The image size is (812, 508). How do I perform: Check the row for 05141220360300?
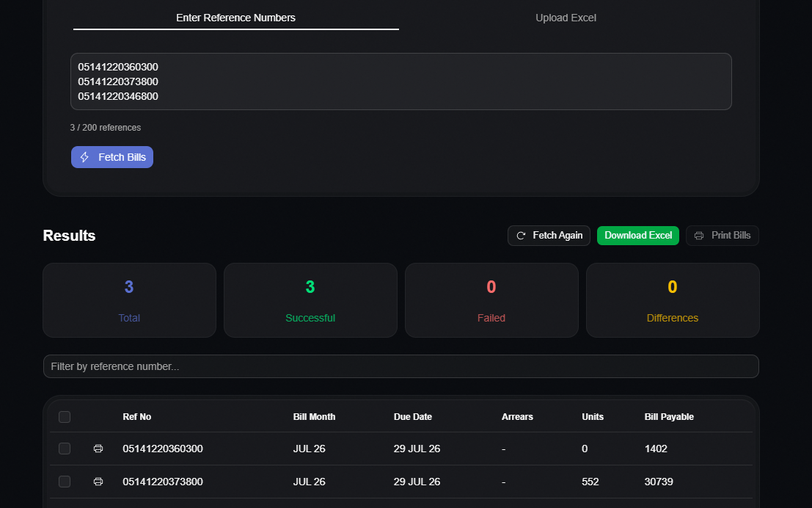[x=65, y=449]
